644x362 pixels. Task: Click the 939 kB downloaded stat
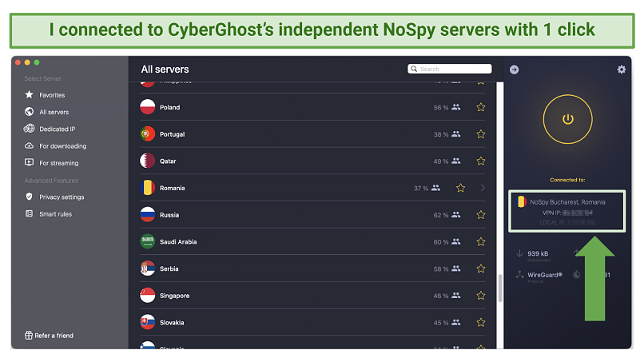point(538,253)
